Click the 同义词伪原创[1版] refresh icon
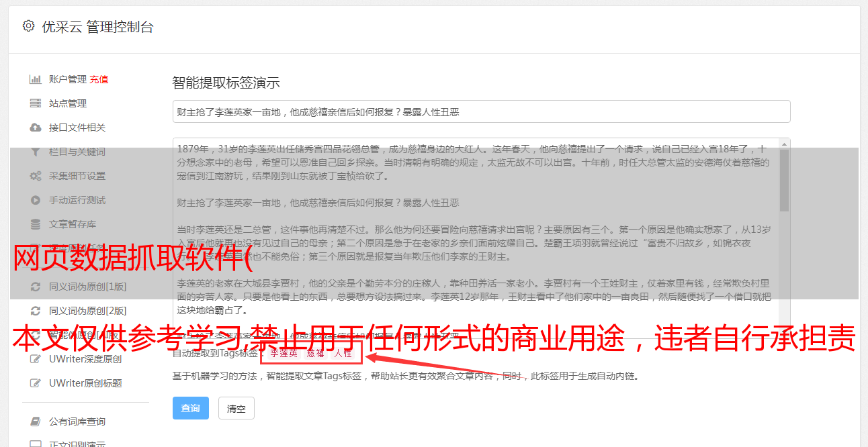 click(x=36, y=287)
